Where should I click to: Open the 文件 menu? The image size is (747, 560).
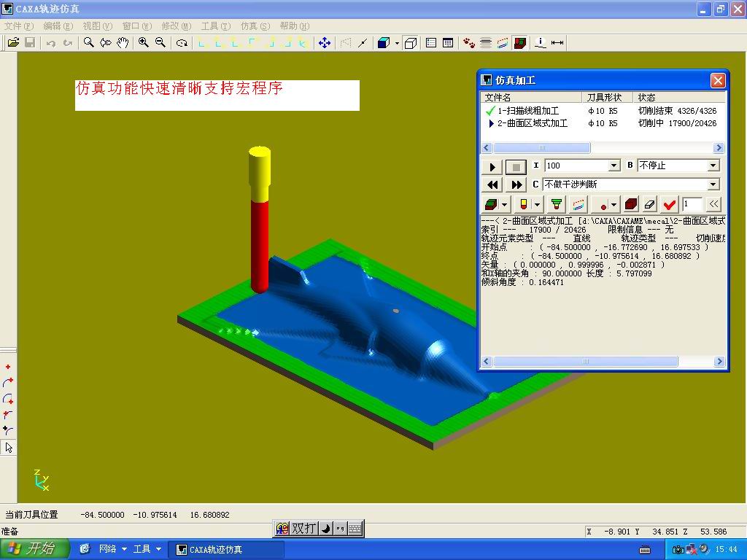(18, 26)
